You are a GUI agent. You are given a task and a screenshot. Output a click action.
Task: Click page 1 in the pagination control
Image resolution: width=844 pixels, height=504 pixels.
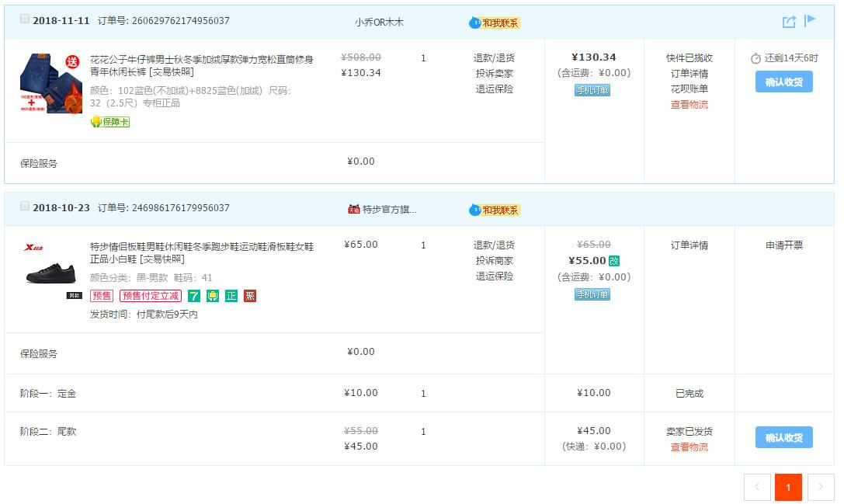[x=788, y=487]
